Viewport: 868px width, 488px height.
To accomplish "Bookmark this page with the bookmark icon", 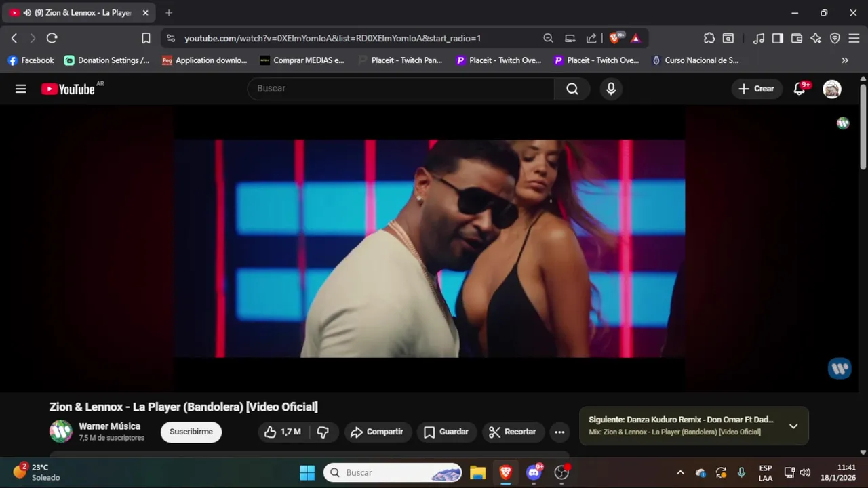I will pos(146,39).
